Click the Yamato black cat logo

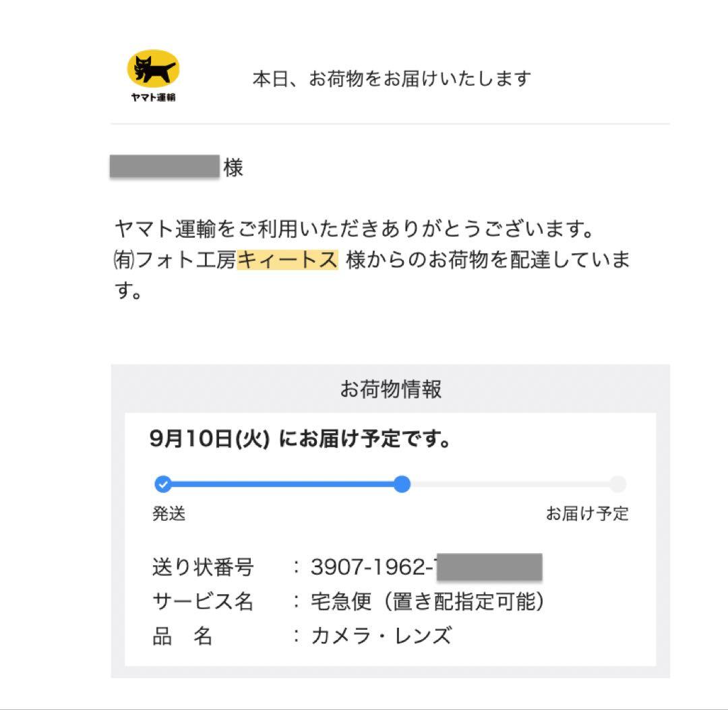pos(153,70)
